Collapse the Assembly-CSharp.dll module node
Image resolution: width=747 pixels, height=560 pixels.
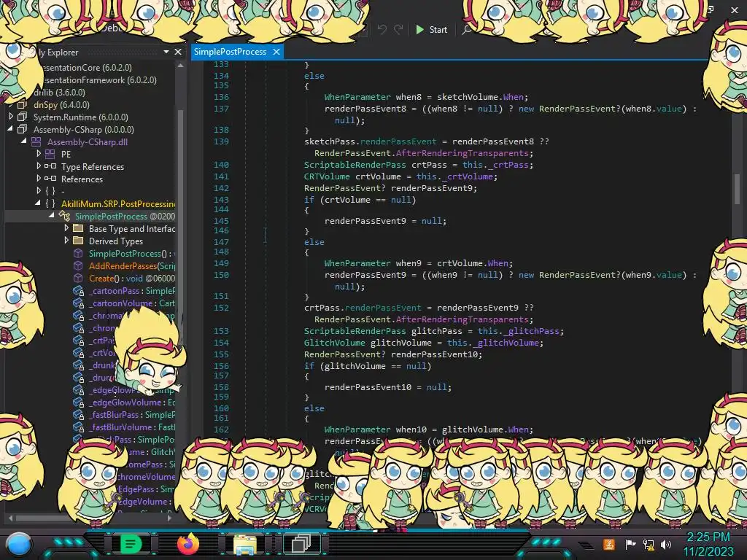coord(24,141)
